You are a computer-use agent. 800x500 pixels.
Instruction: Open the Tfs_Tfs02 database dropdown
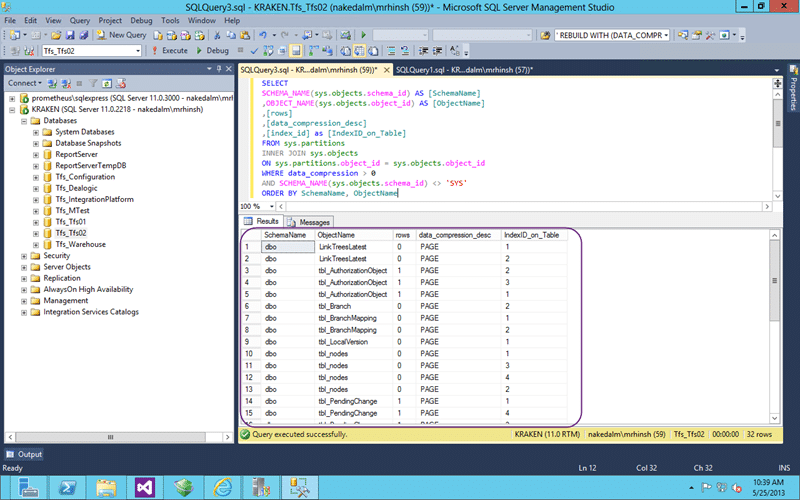tap(138, 51)
